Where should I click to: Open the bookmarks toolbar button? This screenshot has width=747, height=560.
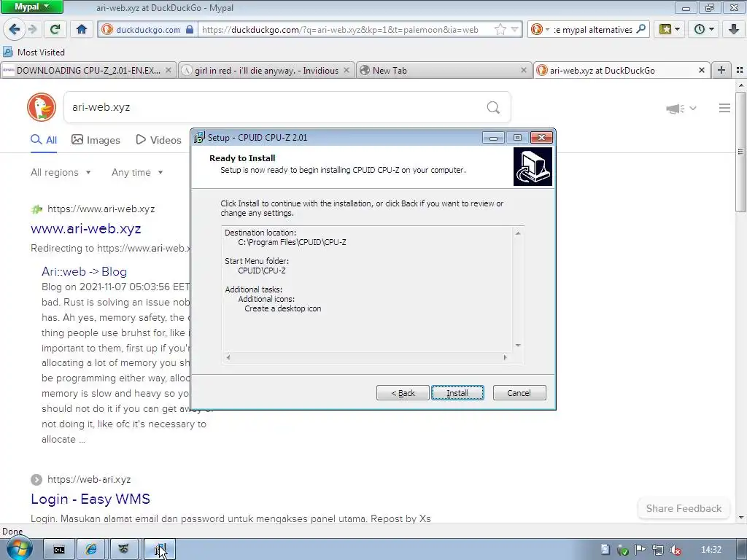point(670,29)
